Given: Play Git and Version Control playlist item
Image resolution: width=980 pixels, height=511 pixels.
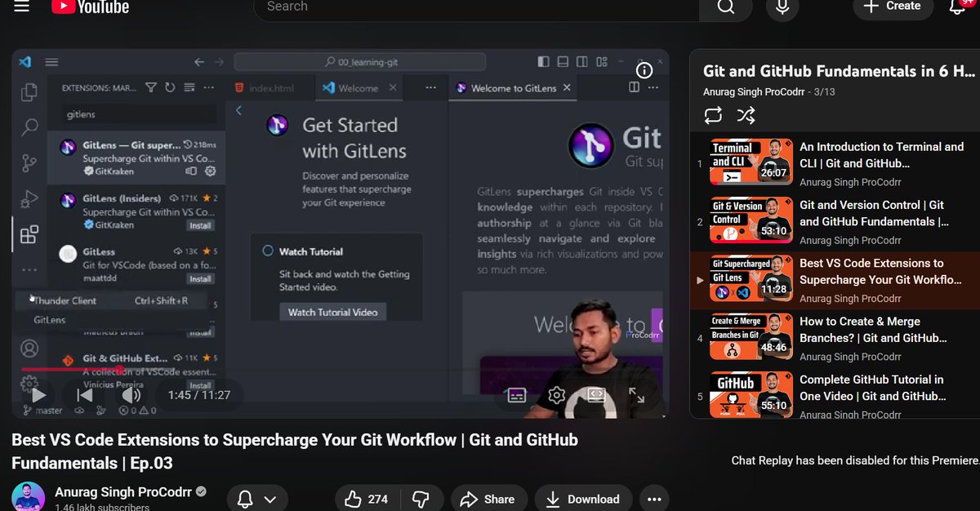Looking at the screenshot, I should click(835, 221).
